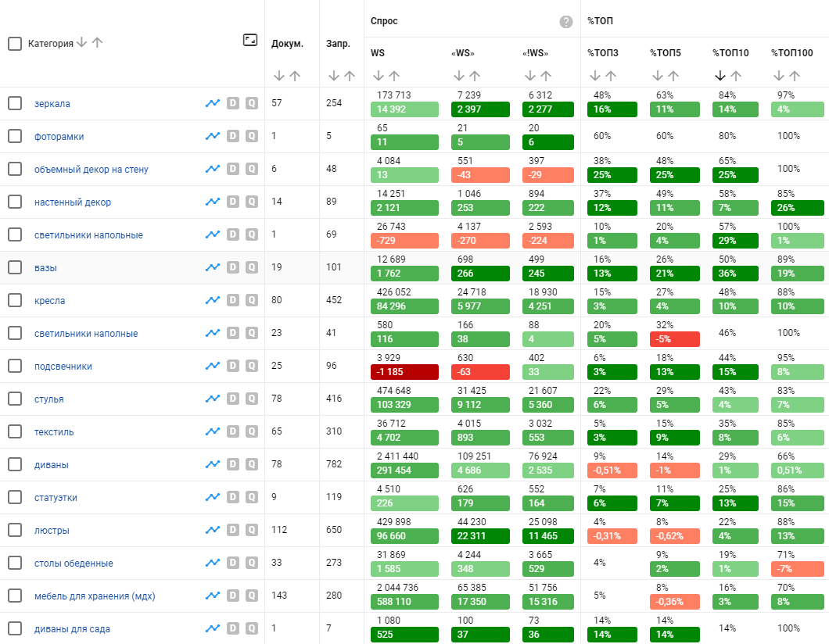
Task: Open the мебель для хранения (мдх) link
Action: 95,596
